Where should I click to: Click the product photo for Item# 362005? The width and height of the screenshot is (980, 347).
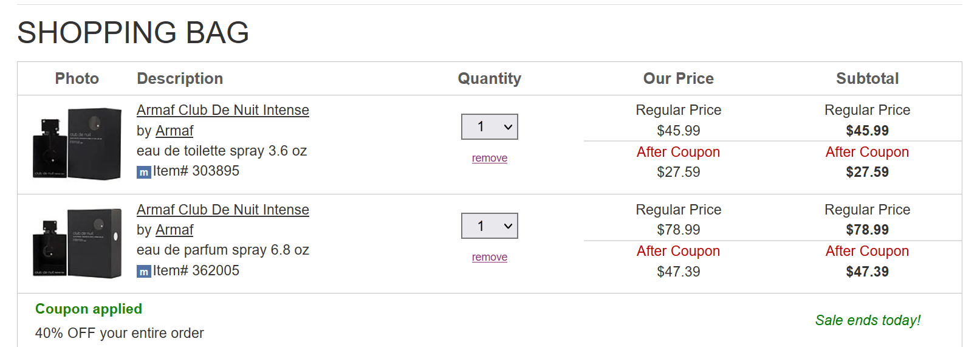pos(77,243)
